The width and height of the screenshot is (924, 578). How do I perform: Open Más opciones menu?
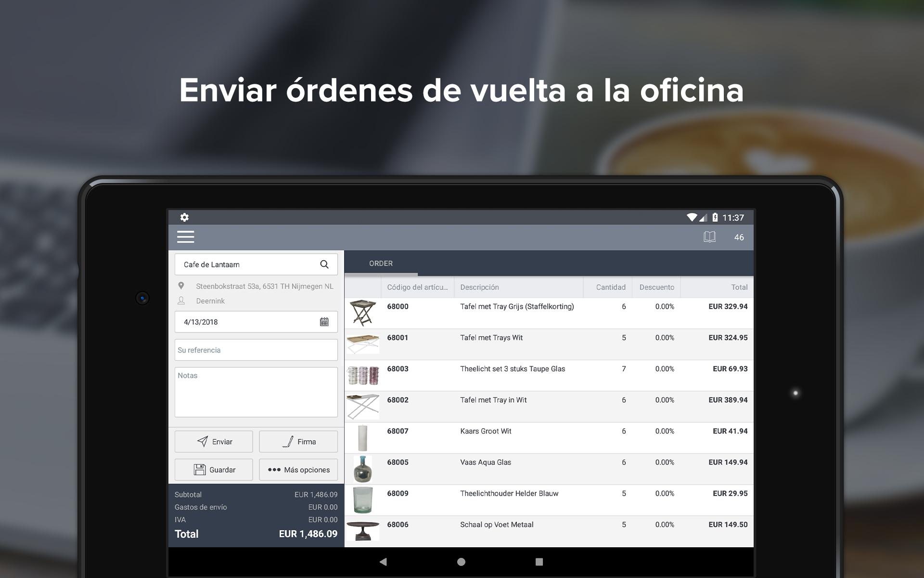[x=298, y=470]
